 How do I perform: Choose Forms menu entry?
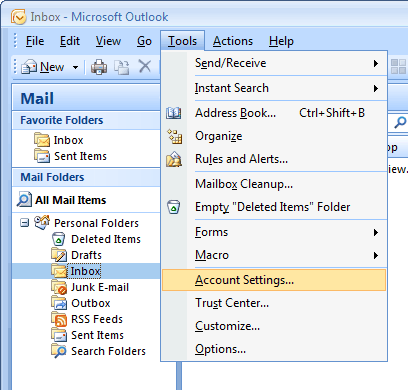tap(274, 232)
